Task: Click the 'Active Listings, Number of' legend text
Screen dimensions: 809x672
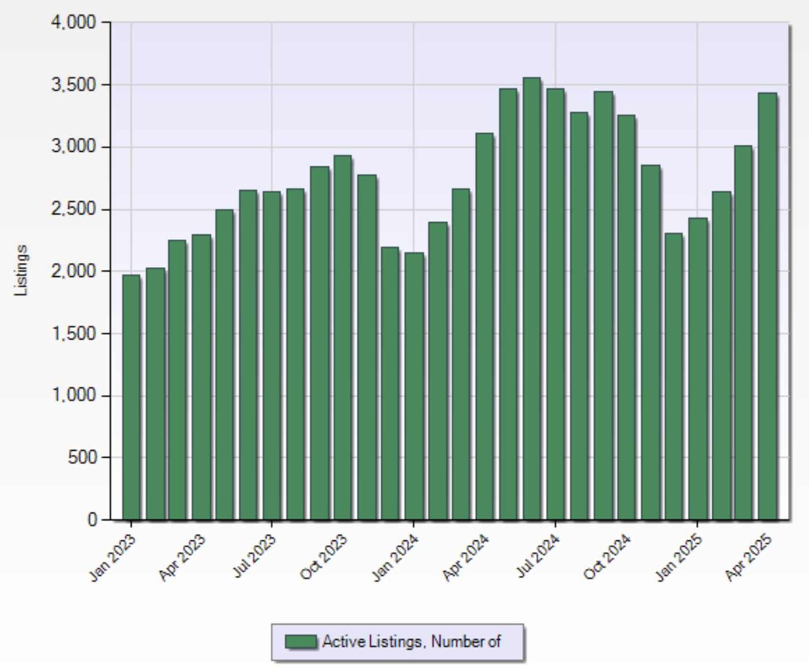Action: pyautogui.click(x=411, y=642)
